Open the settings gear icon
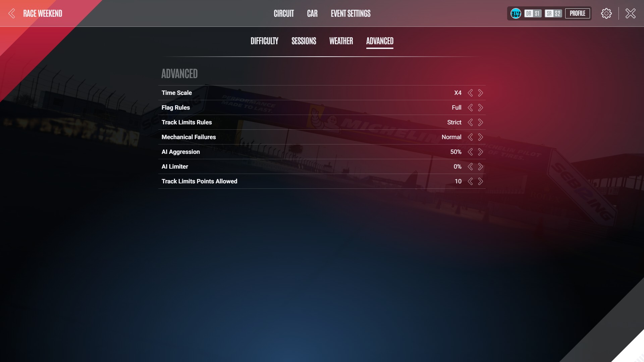This screenshot has height=362, width=644. [606, 13]
